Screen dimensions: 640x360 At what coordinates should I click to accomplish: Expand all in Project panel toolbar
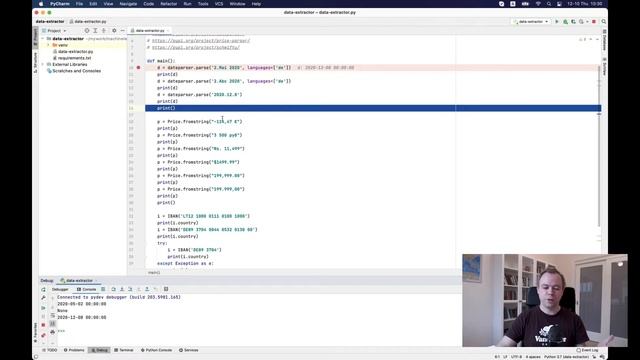coord(95,31)
